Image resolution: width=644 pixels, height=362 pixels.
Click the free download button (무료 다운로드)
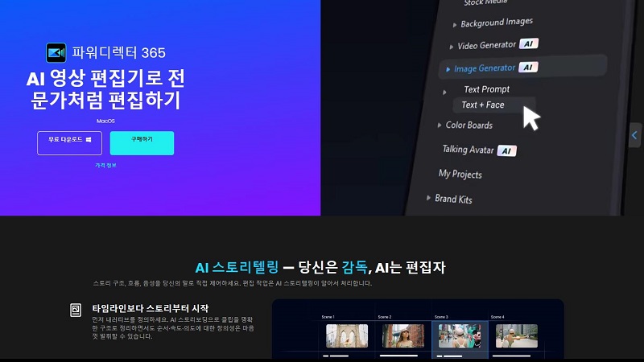pos(69,143)
